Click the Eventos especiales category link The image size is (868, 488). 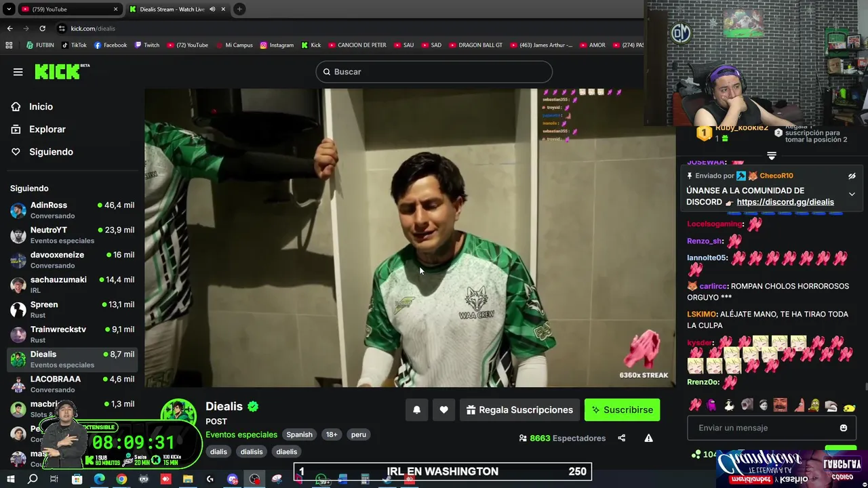click(x=241, y=434)
